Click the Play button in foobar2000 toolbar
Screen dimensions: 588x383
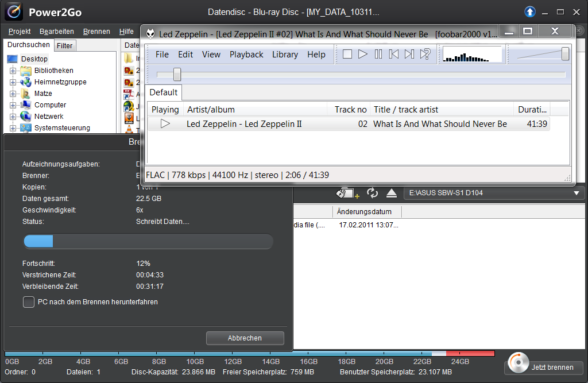point(363,55)
